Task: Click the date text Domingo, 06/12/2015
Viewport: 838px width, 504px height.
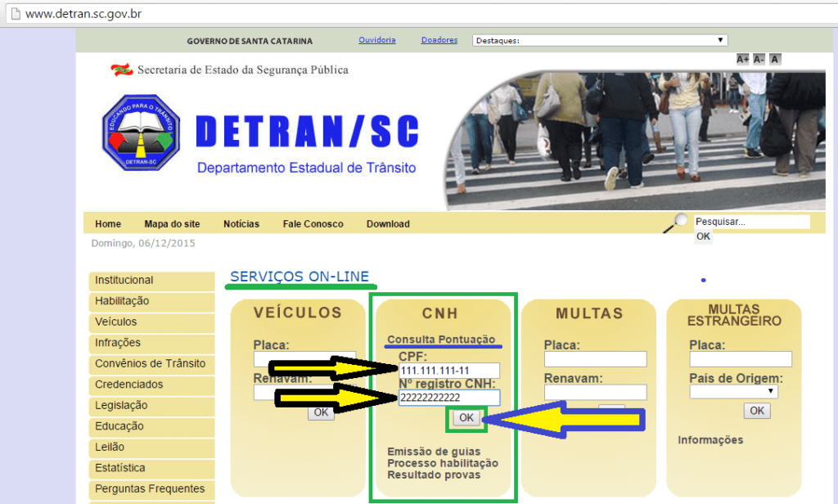Action: [x=143, y=243]
